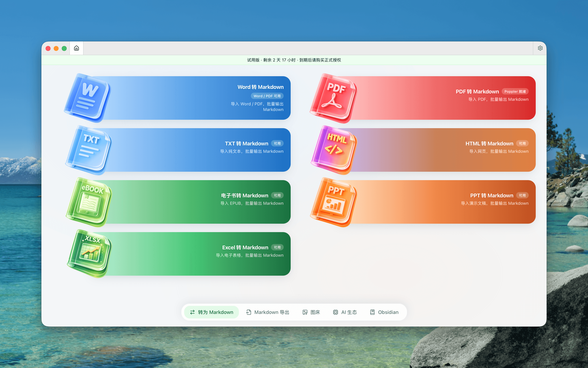The image size is (588, 368).
Task: Open the Home tab icon
Action: (x=76, y=48)
